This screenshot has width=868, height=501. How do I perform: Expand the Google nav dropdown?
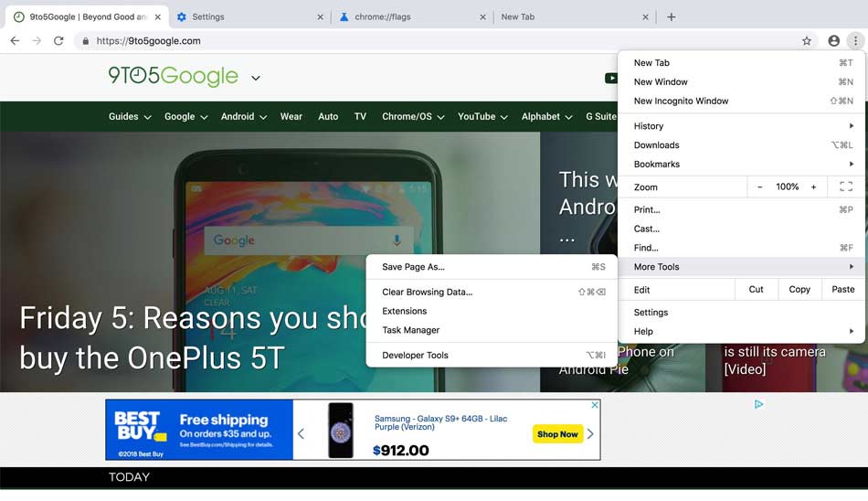coord(204,117)
